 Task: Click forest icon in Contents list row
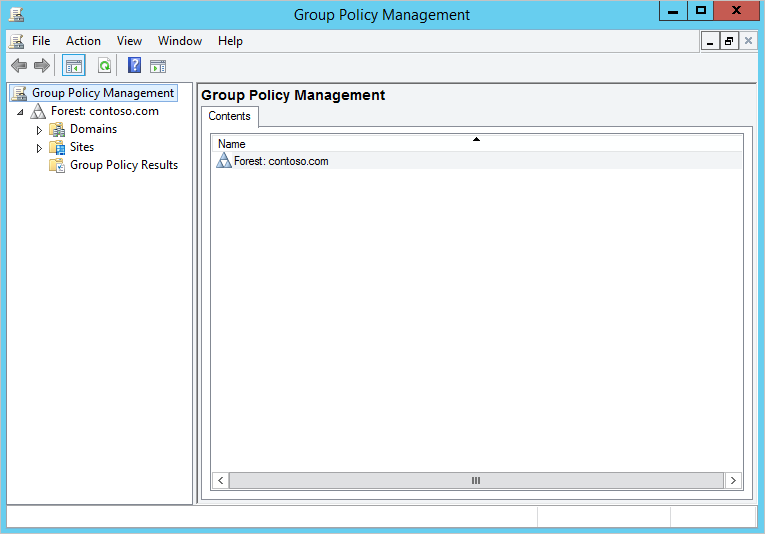[x=224, y=160]
